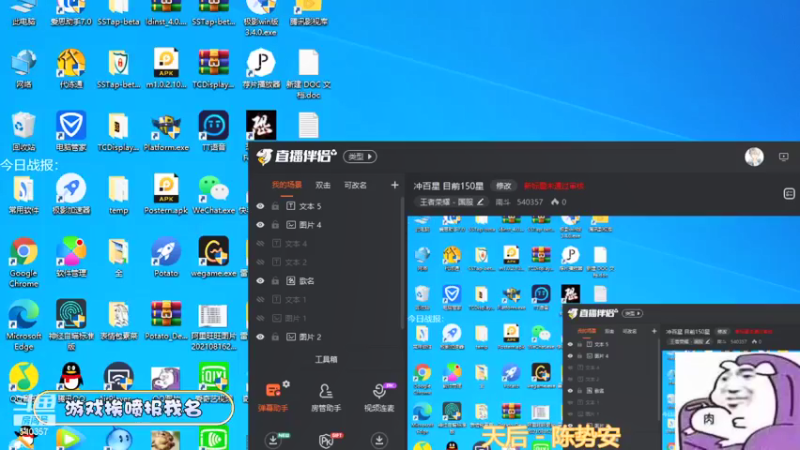Open the 代练通 desktop shortcut
Image resolution: width=800 pixels, height=450 pixels.
coord(71,69)
